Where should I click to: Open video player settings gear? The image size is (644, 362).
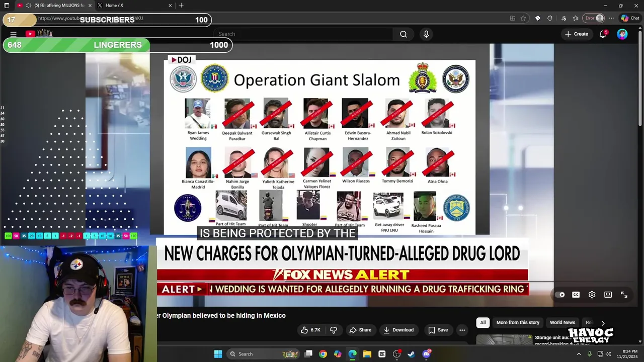[592, 295]
